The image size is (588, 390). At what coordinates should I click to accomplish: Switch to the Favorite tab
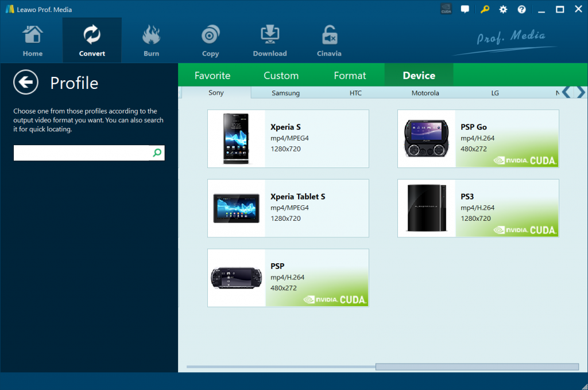coord(212,75)
